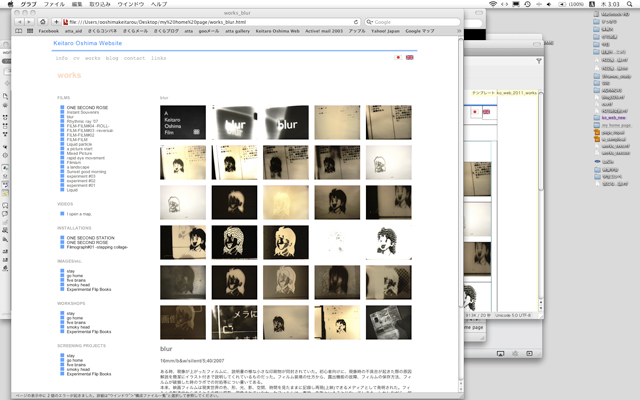Open 'ONE SECOND STATION' installation link
Viewport: 640px width, 400px height.
[x=91, y=238]
